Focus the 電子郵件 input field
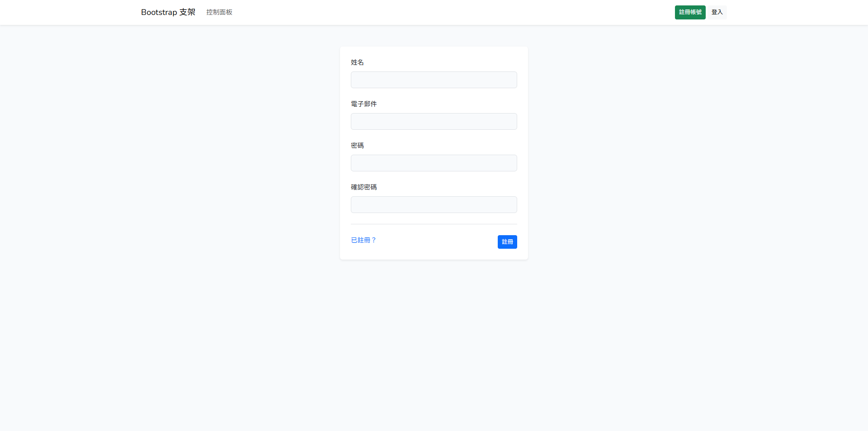Image resolution: width=868 pixels, height=431 pixels. tap(434, 122)
